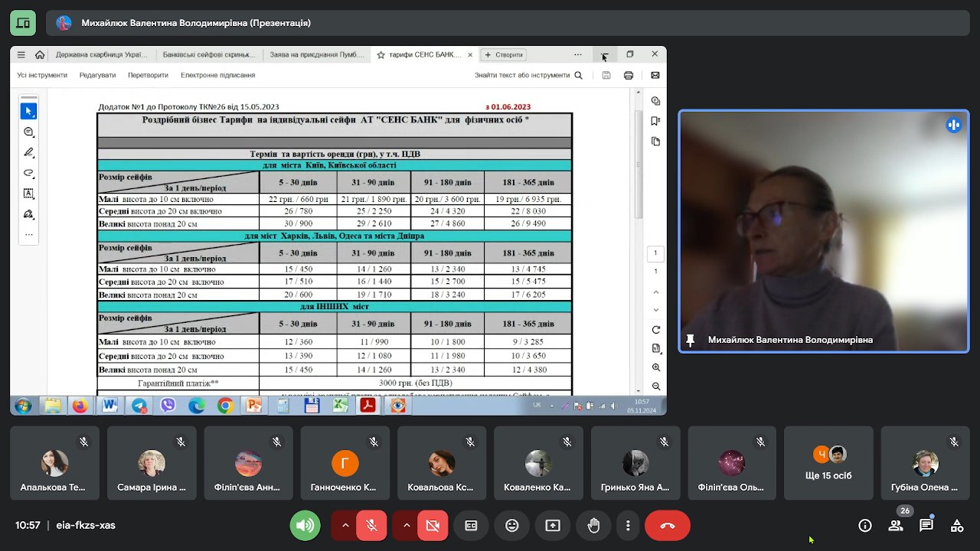Open Acrobat page thumbnails panel
The image size is (980, 551).
click(656, 142)
